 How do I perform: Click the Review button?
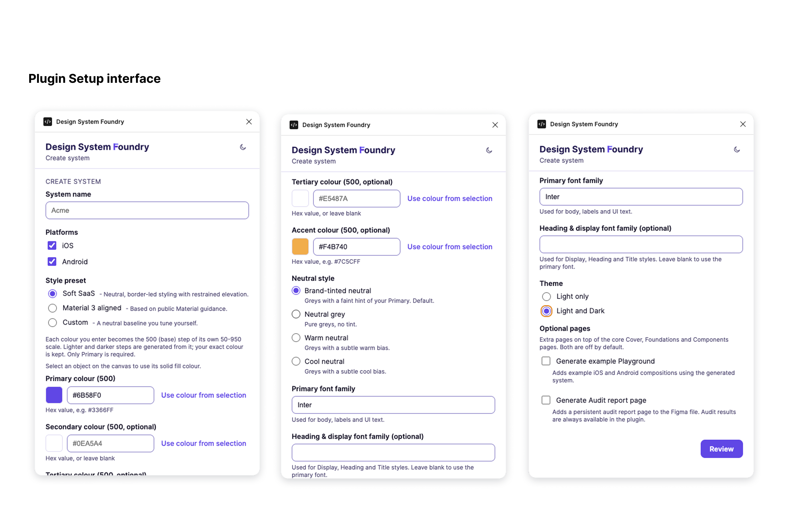coord(721,449)
